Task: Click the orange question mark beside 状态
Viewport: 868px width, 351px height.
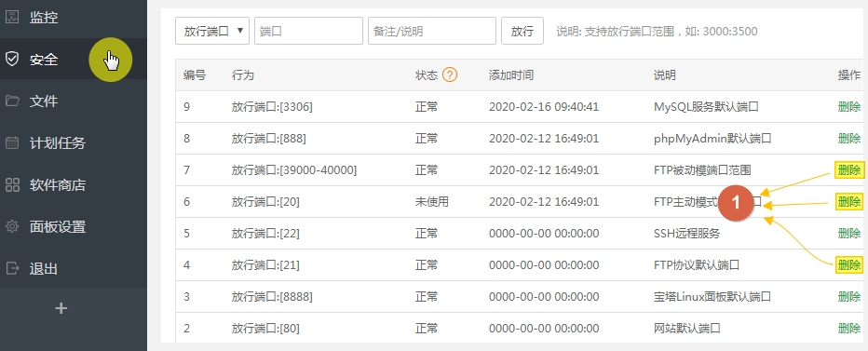Action: 450,74
